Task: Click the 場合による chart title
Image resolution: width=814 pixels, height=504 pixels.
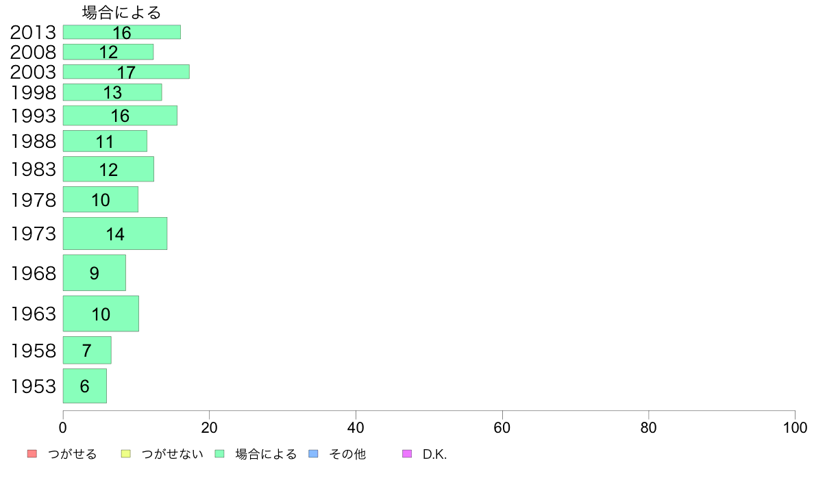Action: (x=121, y=12)
